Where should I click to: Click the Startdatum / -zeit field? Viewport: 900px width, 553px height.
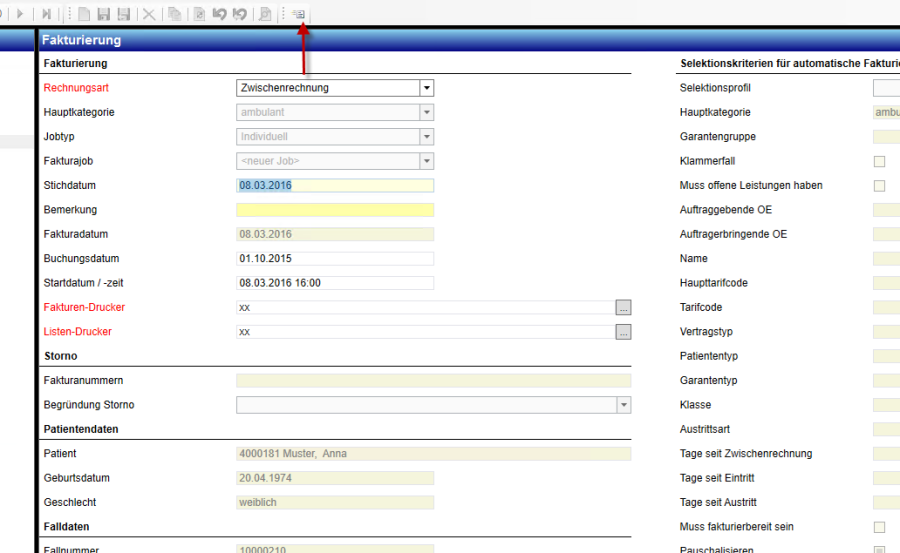click(x=335, y=283)
